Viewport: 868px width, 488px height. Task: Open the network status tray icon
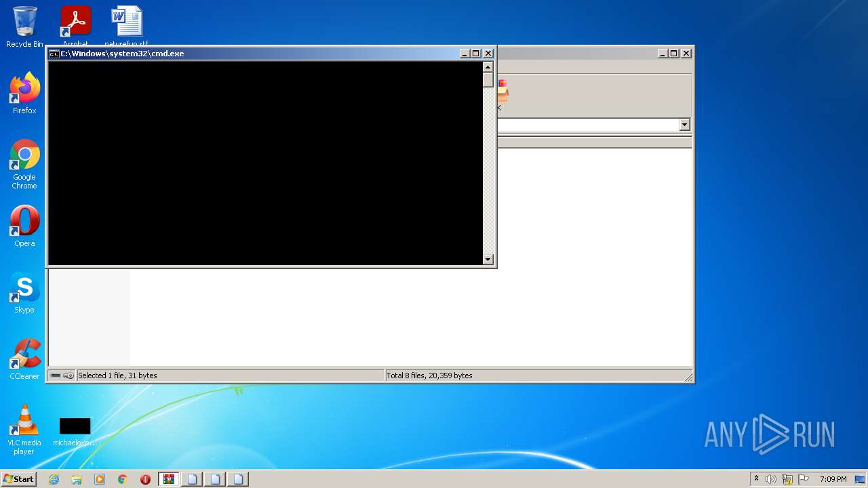pyautogui.click(x=787, y=479)
